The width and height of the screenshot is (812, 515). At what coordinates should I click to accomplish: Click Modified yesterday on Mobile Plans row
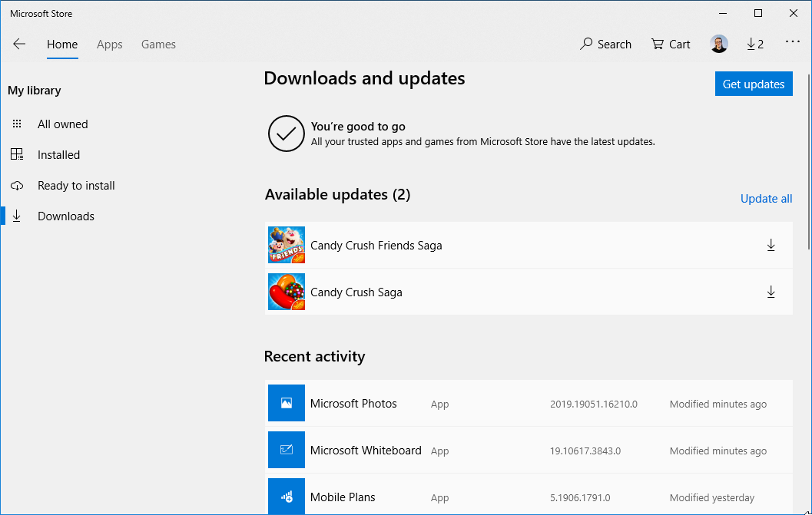coord(711,498)
